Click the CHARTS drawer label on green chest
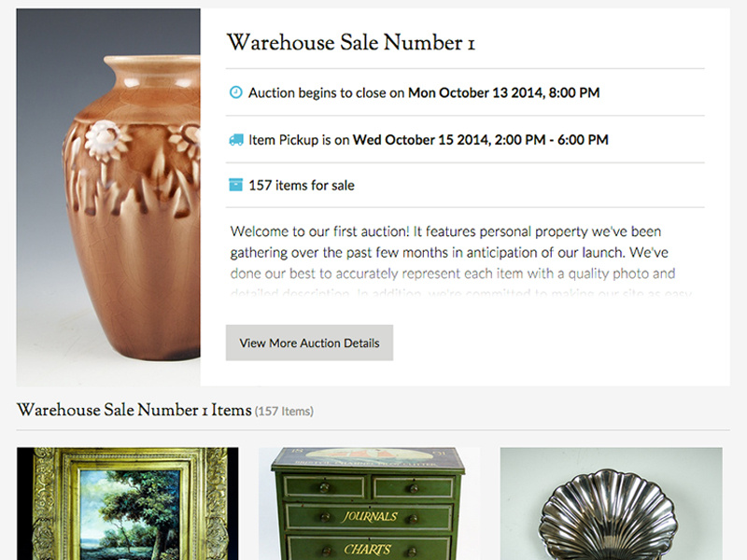Viewport: 747px width, 560px height. point(367,550)
